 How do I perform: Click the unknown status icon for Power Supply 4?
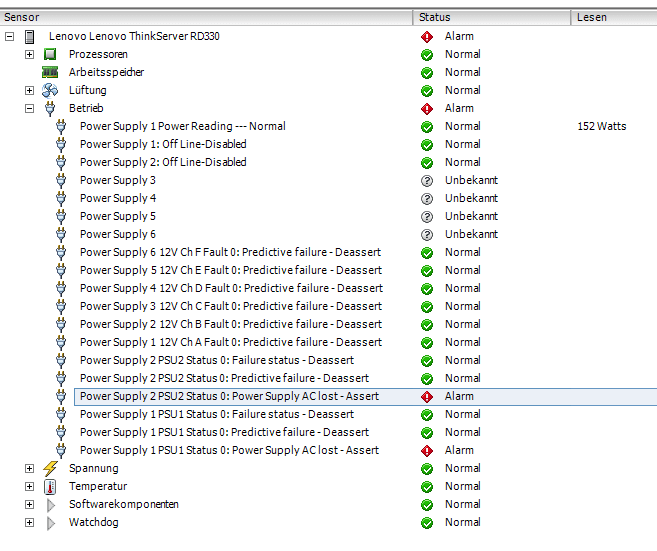[427, 199]
